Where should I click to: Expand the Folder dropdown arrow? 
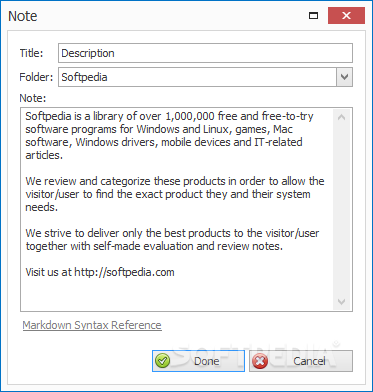[x=344, y=77]
